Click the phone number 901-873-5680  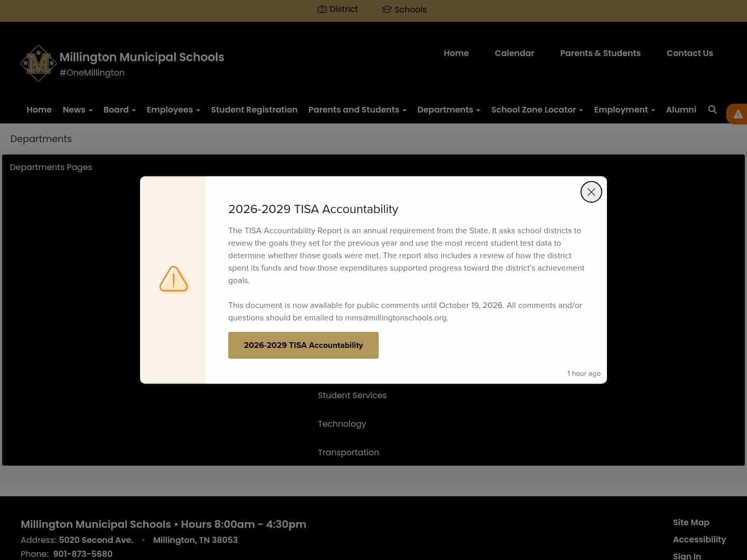pyautogui.click(x=82, y=554)
